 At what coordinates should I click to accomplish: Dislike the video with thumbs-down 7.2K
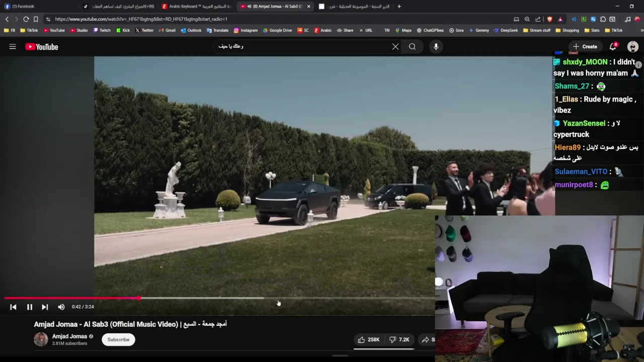[x=400, y=340]
